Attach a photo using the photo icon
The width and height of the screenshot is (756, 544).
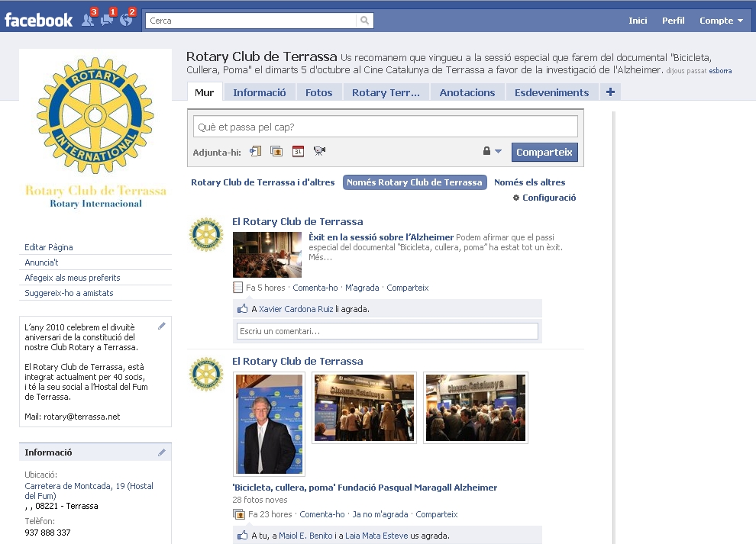[276, 151]
